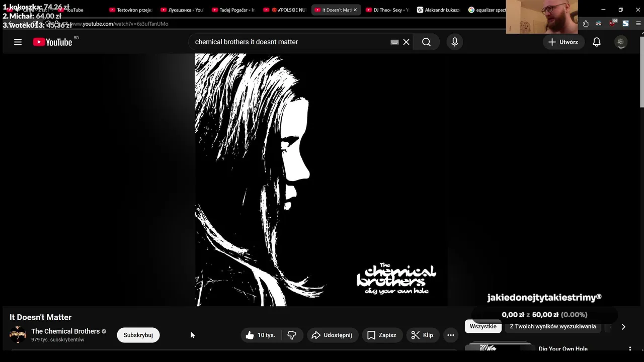Open more actions (three dots) under video
Screen dimensions: 644x362
pos(450,335)
